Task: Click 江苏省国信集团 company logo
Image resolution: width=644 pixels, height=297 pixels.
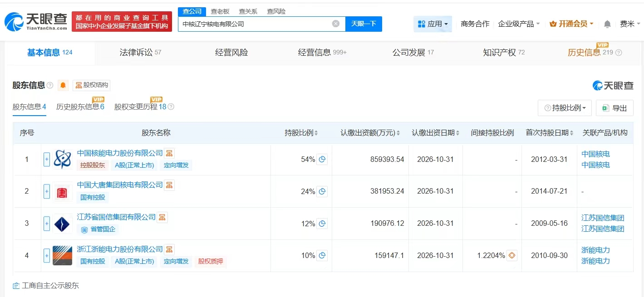Action: coord(62,224)
